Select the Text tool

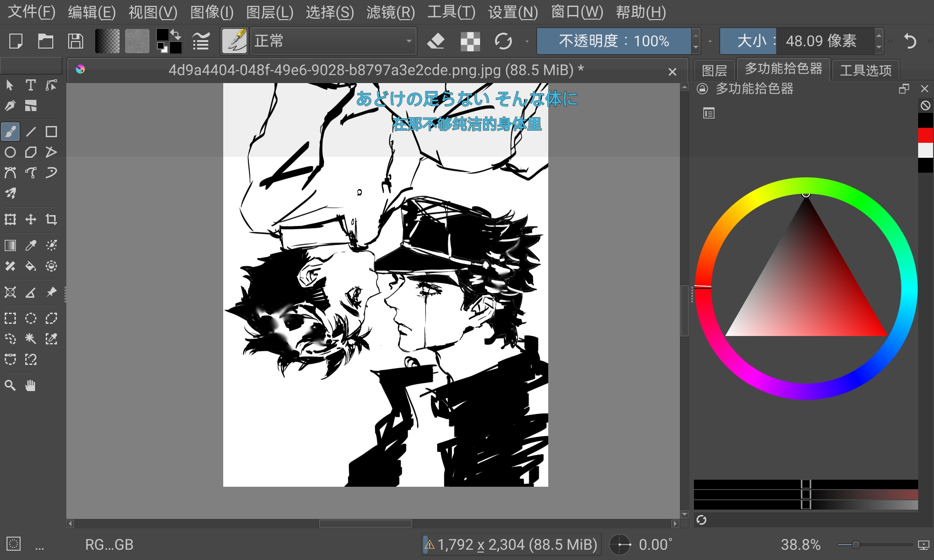(x=30, y=85)
